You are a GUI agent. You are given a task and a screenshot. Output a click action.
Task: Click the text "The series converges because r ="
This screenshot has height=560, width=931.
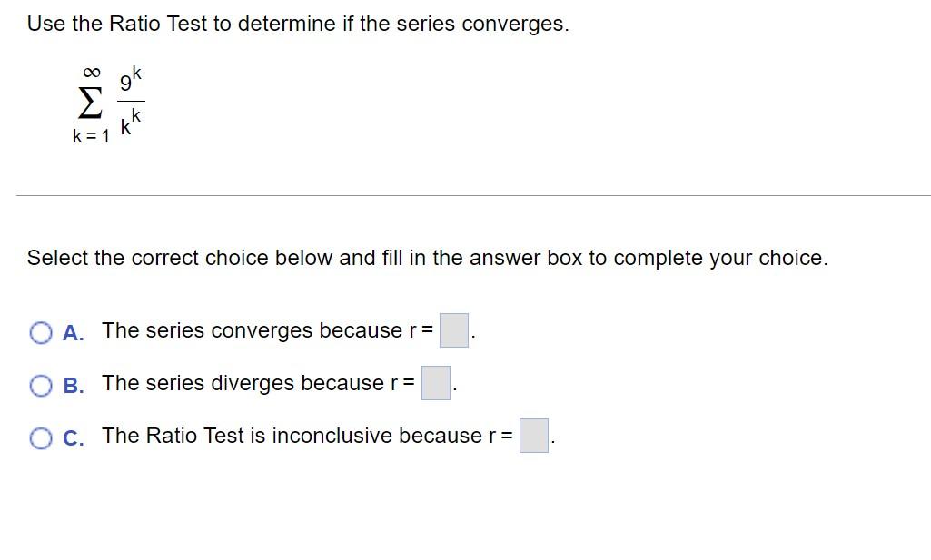(x=268, y=330)
